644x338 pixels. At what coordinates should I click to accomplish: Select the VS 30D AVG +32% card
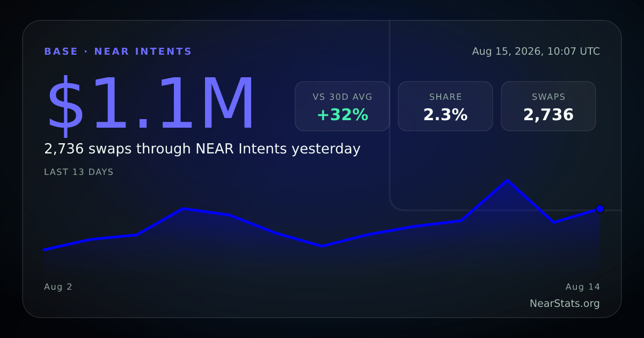tap(342, 106)
